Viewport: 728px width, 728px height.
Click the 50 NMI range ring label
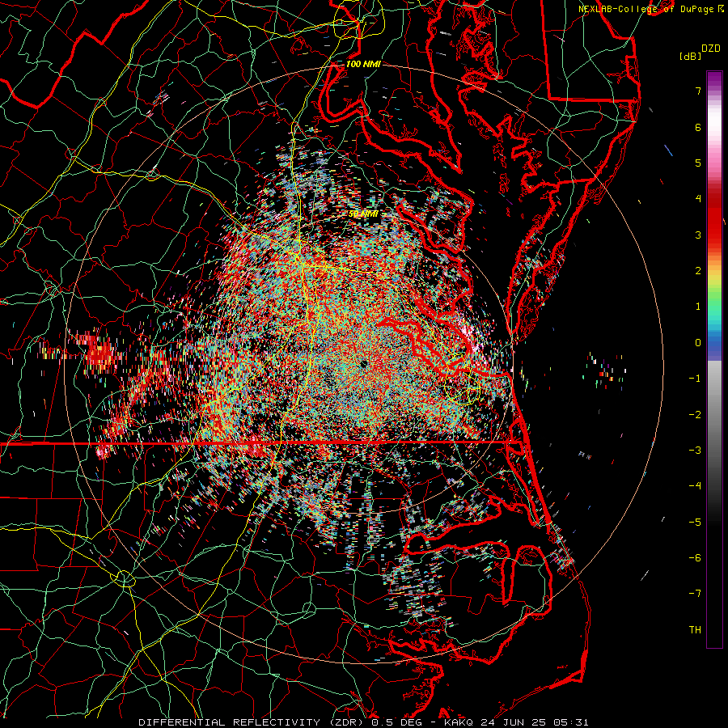(363, 214)
